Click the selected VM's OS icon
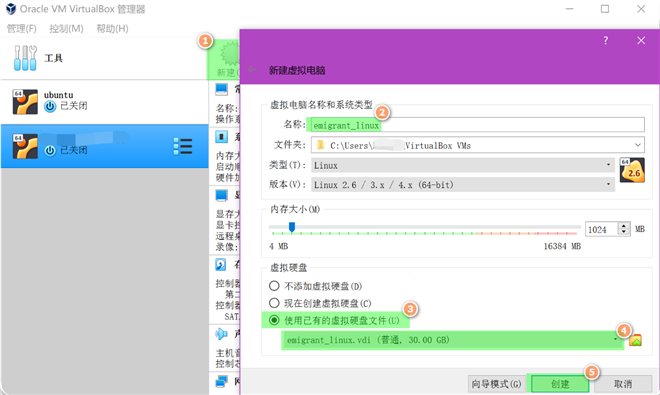 [x=25, y=146]
